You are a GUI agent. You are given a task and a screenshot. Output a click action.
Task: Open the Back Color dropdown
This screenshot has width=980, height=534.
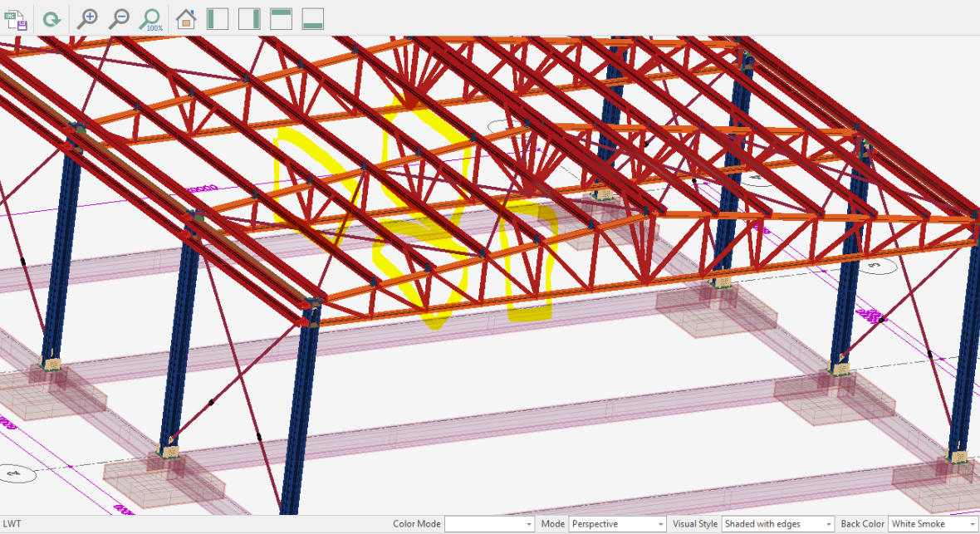coord(933,524)
